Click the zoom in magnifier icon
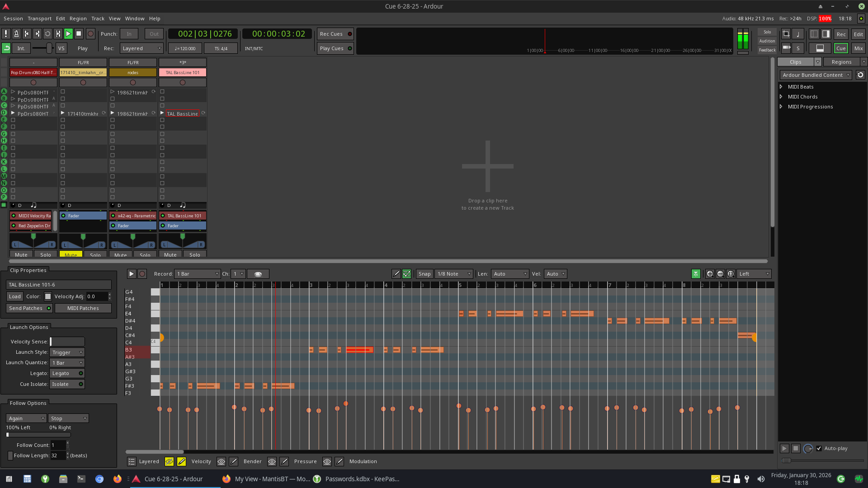868x488 pixels. [710, 274]
